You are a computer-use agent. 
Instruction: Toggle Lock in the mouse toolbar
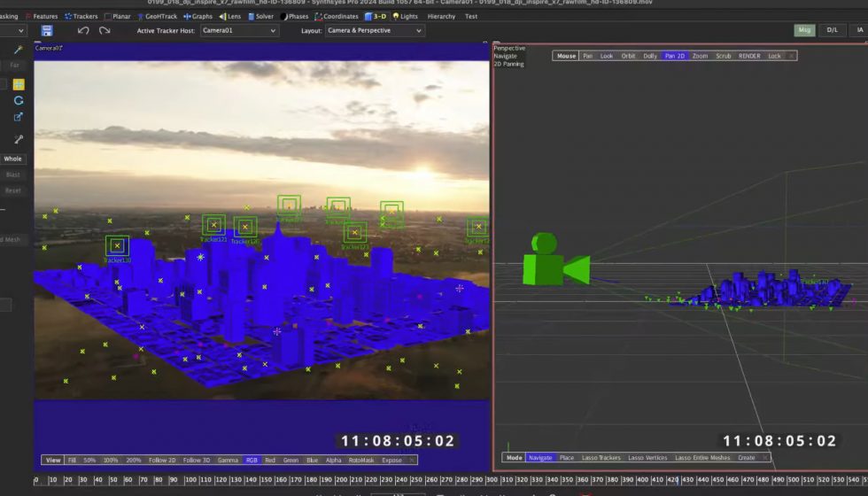774,56
